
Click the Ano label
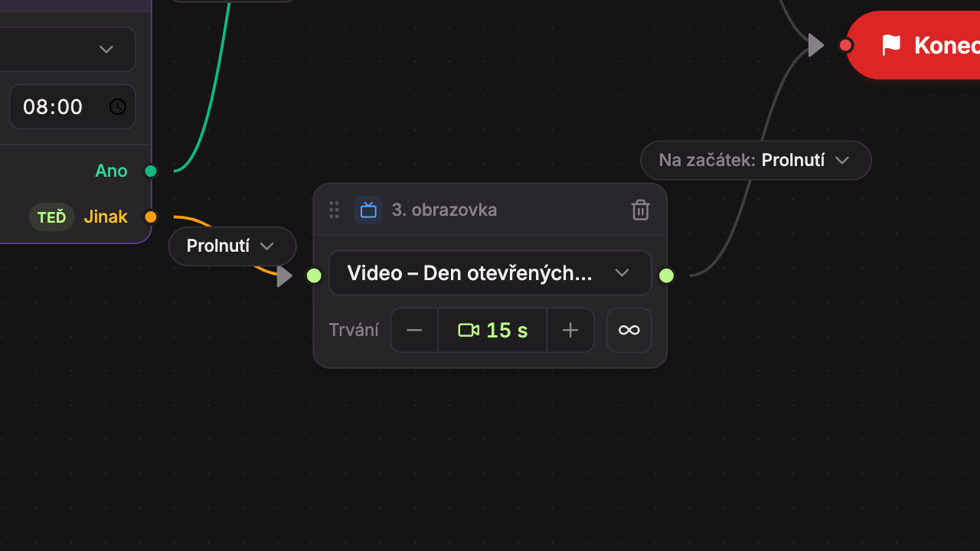pyautogui.click(x=111, y=171)
